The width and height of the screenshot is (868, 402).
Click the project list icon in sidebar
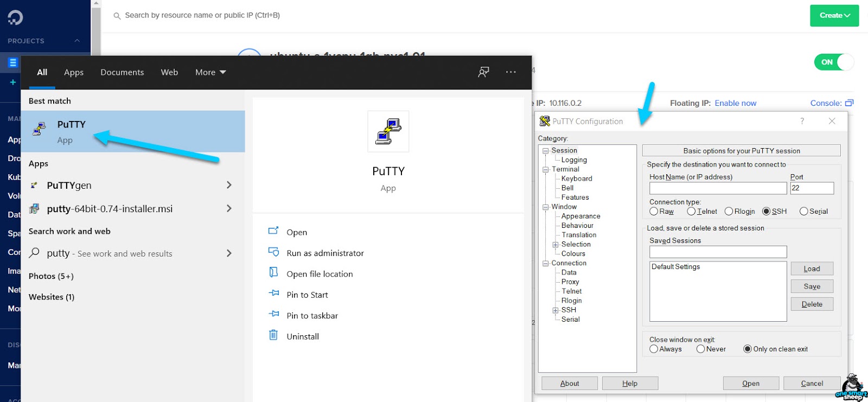pos(13,63)
